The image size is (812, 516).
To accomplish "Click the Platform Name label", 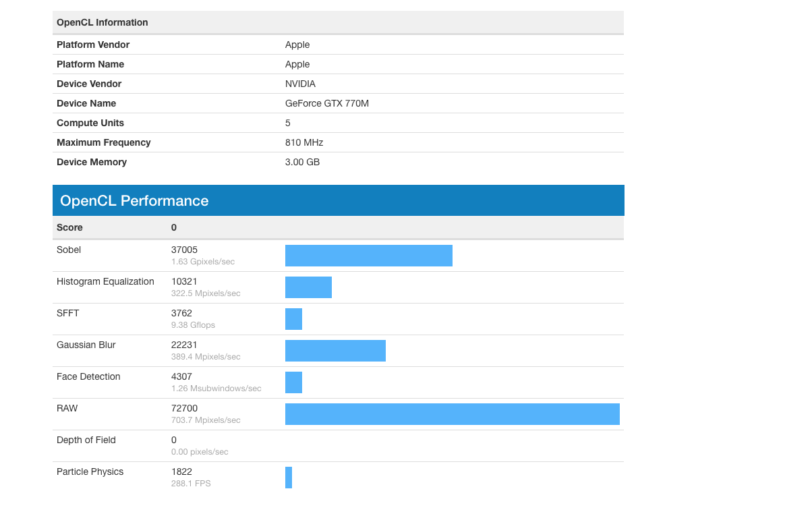I will [x=90, y=64].
